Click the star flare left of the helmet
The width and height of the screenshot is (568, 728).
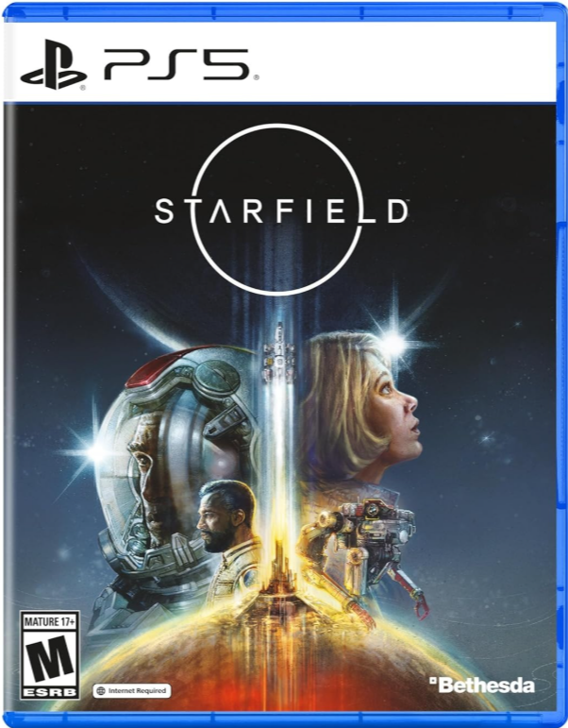(x=96, y=450)
